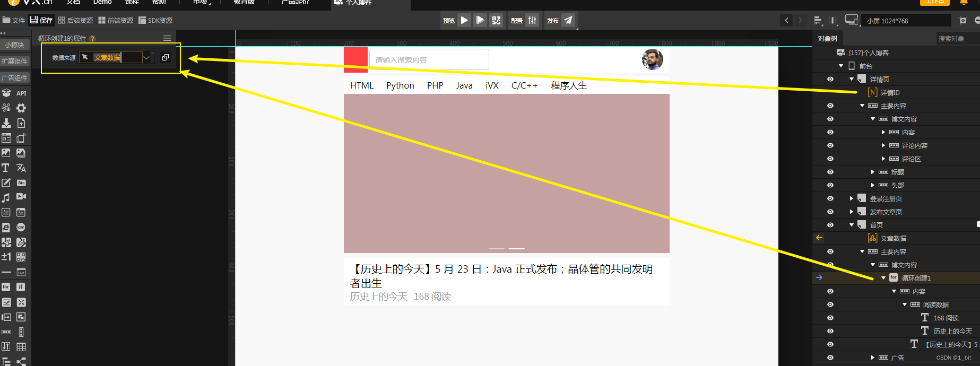This screenshot has width=980, height=366.
Task: Click the Python nav link on canvas
Action: tap(400, 85)
